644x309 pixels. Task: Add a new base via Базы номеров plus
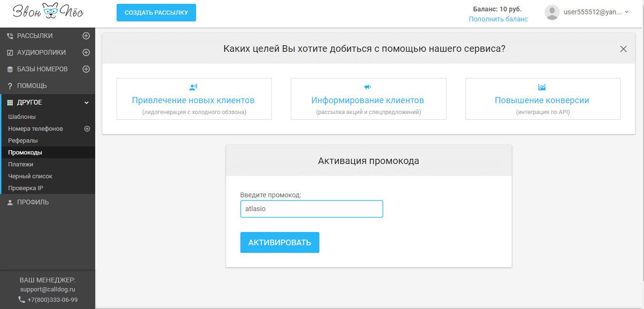coord(86,69)
